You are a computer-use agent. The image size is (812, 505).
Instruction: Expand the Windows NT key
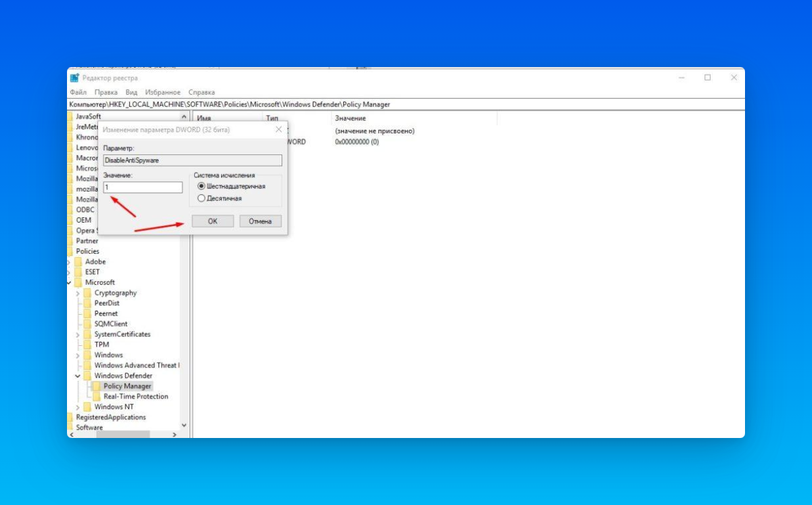pos(78,407)
